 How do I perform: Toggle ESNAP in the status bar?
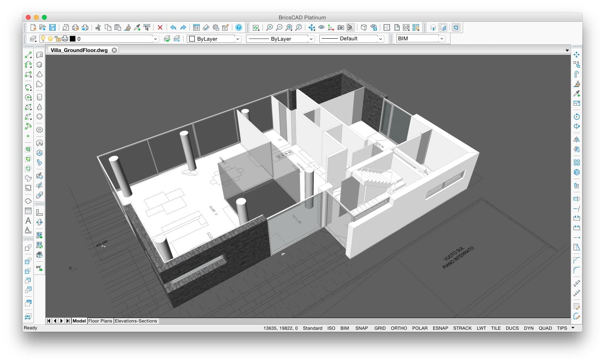440,328
